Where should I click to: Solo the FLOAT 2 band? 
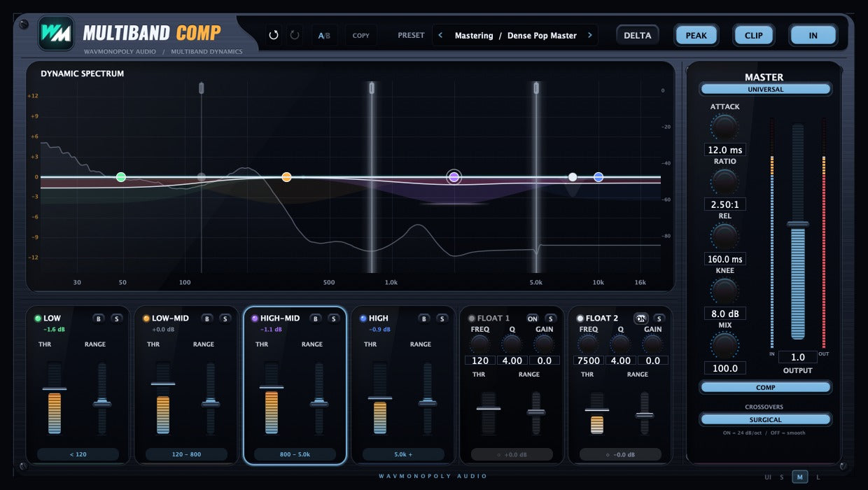(659, 318)
